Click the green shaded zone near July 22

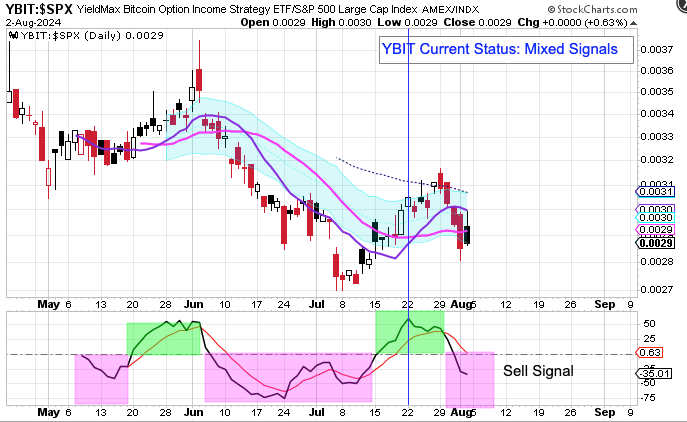pos(409,332)
